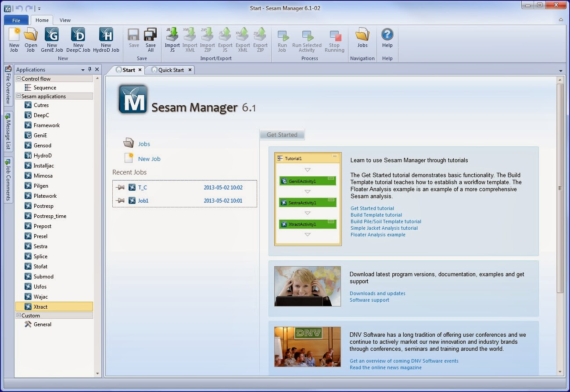Click the support woman headset thumbnail
The width and height of the screenshot is (570, 392).
coord(308,286)
